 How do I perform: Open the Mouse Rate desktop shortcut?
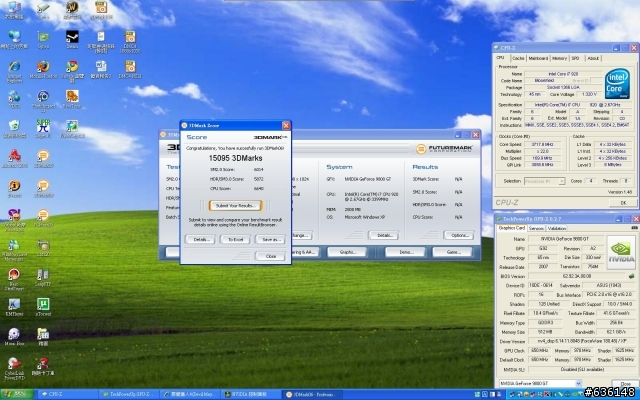click(14, 336)
